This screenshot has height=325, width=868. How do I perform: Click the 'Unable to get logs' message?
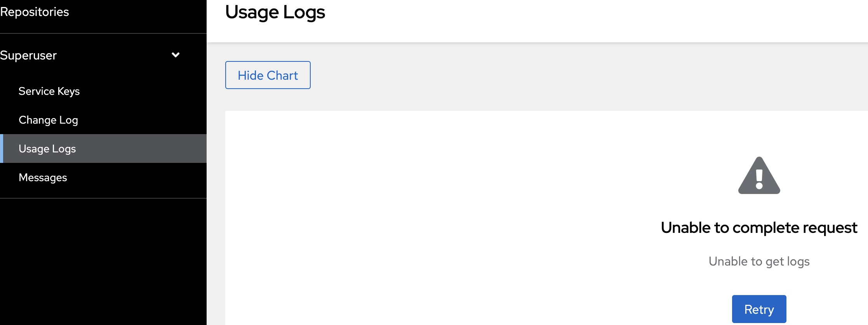[x=759, y=261]
